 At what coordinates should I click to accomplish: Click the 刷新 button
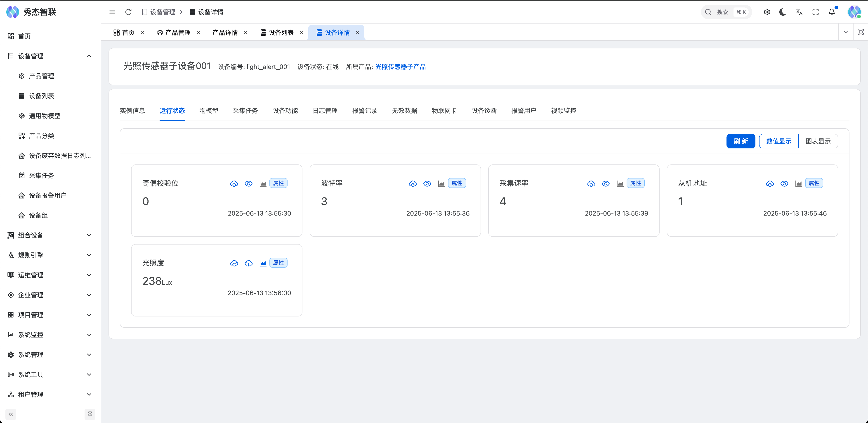point(741,141)
